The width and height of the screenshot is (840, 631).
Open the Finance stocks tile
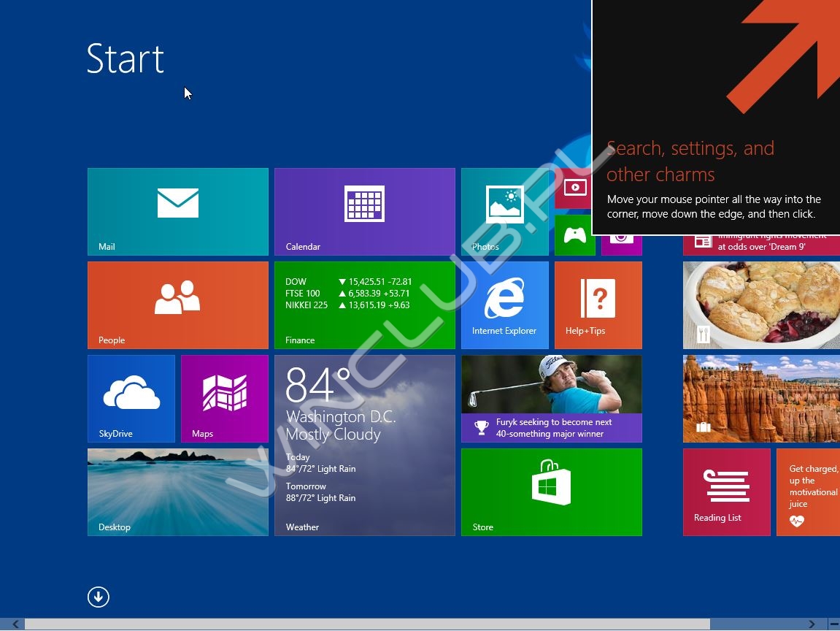(x=365, y=305)
